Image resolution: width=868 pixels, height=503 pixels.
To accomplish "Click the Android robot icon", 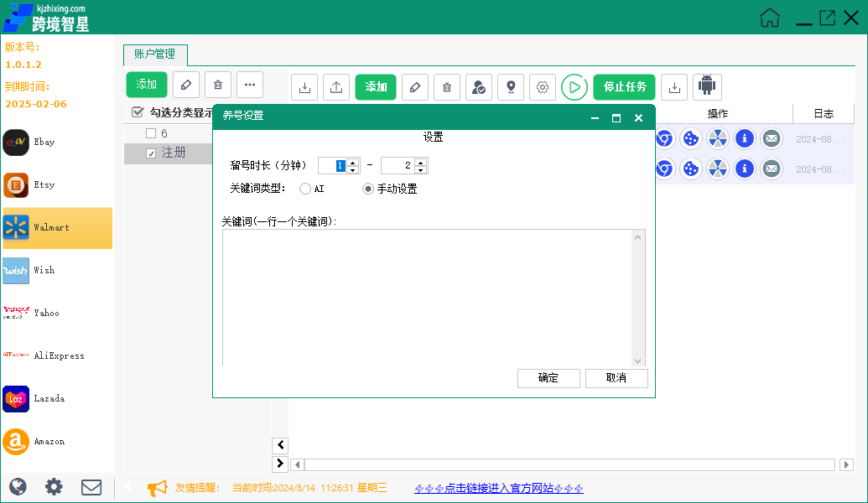I will tap(707, 86).
